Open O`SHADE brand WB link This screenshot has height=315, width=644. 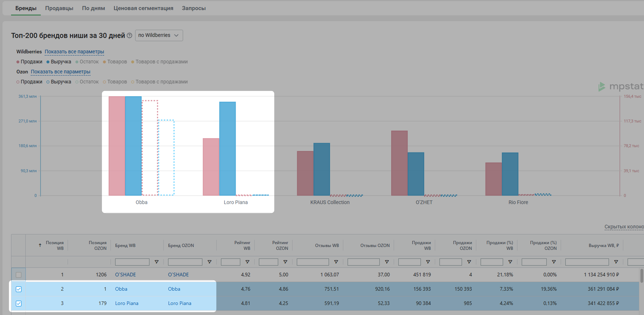[x=125, y=275]
